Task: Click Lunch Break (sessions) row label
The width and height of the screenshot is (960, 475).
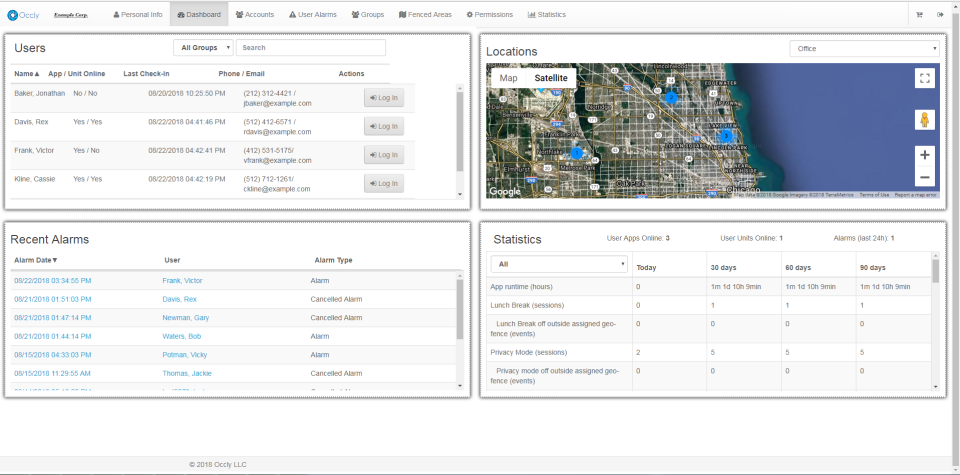Action: tap(527, 305)
